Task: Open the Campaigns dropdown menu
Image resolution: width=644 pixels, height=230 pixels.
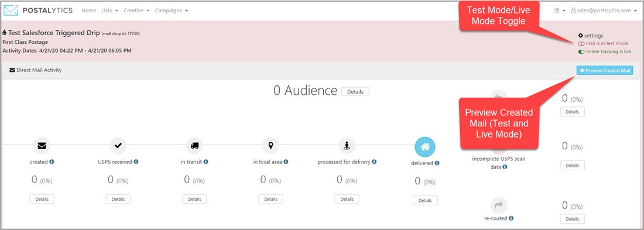Action: (172, 11)
